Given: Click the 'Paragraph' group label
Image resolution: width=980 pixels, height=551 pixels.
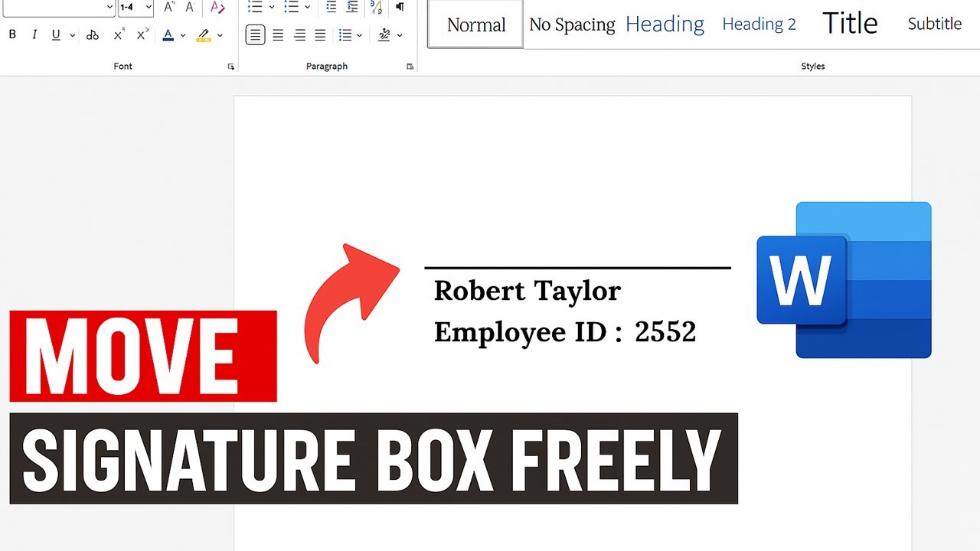Looking at the screenshot, I should (x=327, y=67).
